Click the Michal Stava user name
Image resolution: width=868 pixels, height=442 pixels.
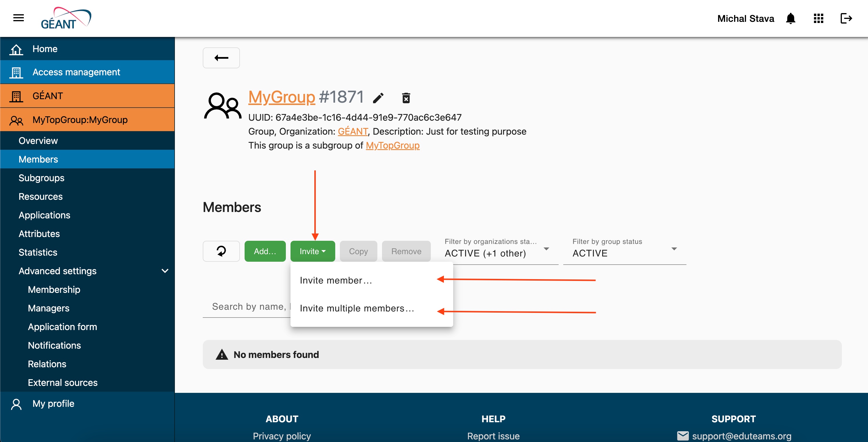click(746, 19)
